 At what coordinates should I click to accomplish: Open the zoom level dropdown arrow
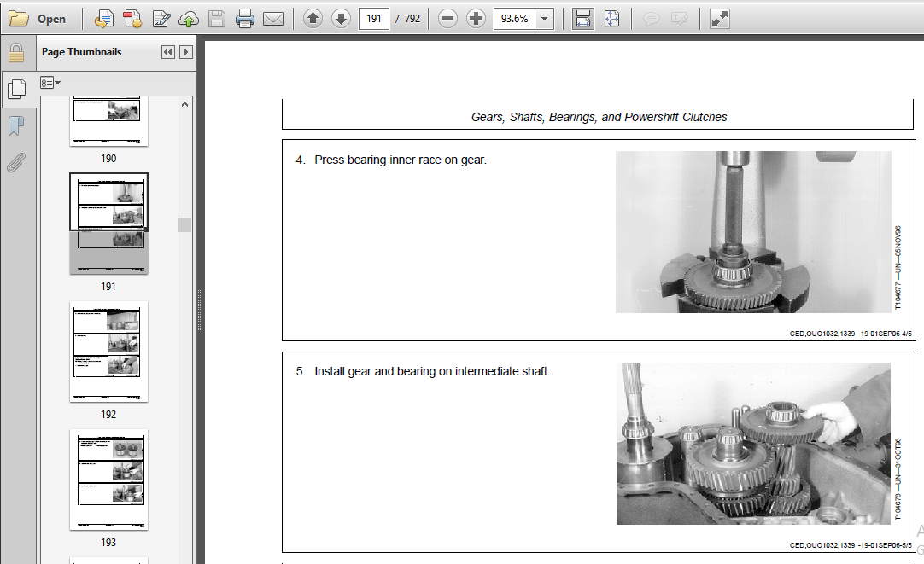pyautogui.click(x=545, y=19)
